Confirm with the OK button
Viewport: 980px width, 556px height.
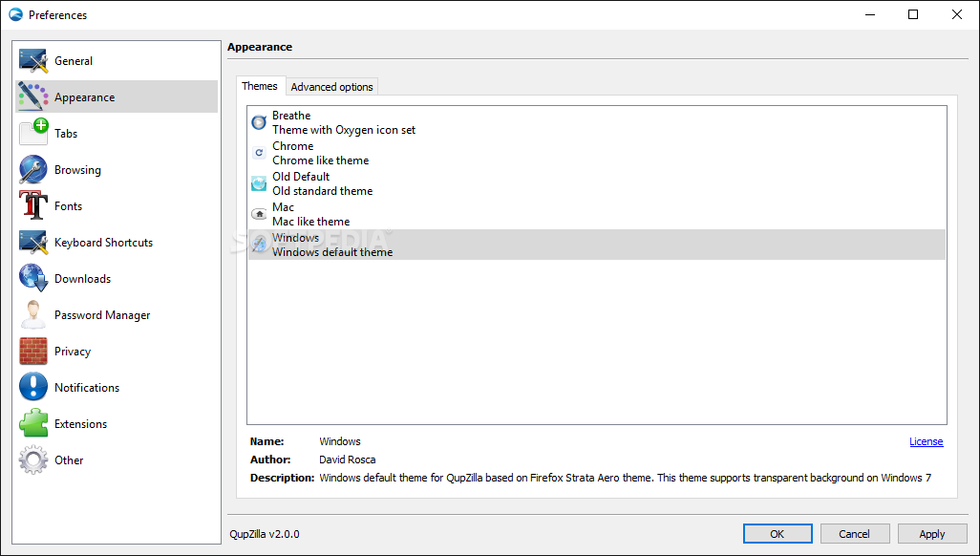coord(778,533)
